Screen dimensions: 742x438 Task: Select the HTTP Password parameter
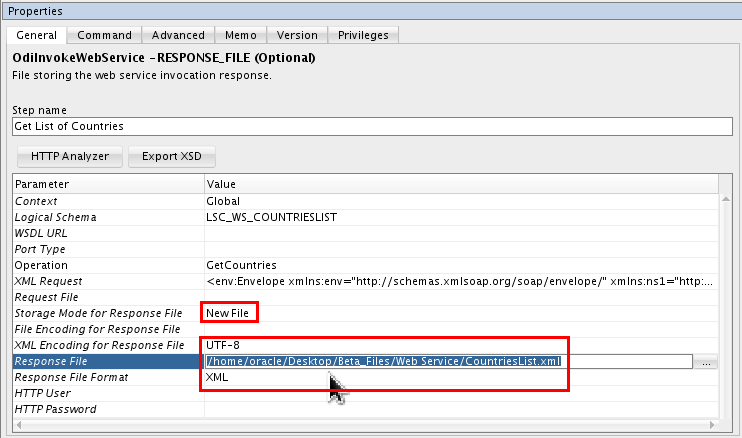tap(108, 409)
